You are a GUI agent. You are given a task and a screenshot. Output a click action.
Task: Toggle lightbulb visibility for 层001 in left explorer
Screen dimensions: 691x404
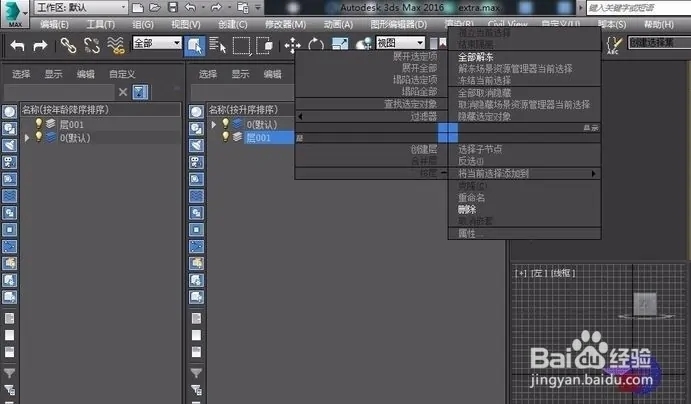tap(39, 124)
